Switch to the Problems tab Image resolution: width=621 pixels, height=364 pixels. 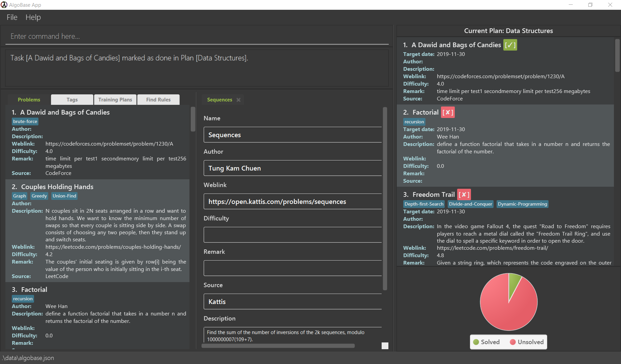click(x=29, y=100)
